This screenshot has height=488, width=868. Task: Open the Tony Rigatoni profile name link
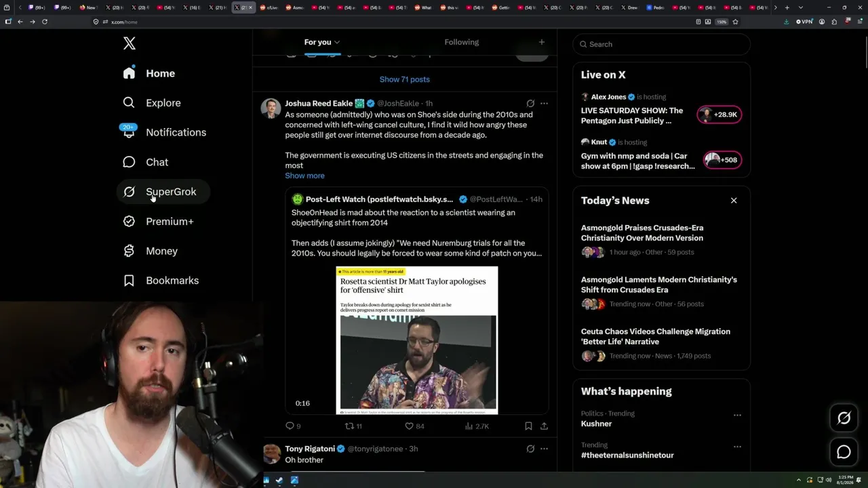[310, 449]
